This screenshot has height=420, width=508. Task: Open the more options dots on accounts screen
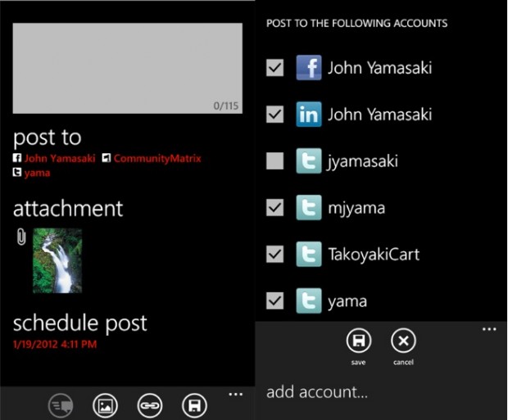(x=489, y=329)
